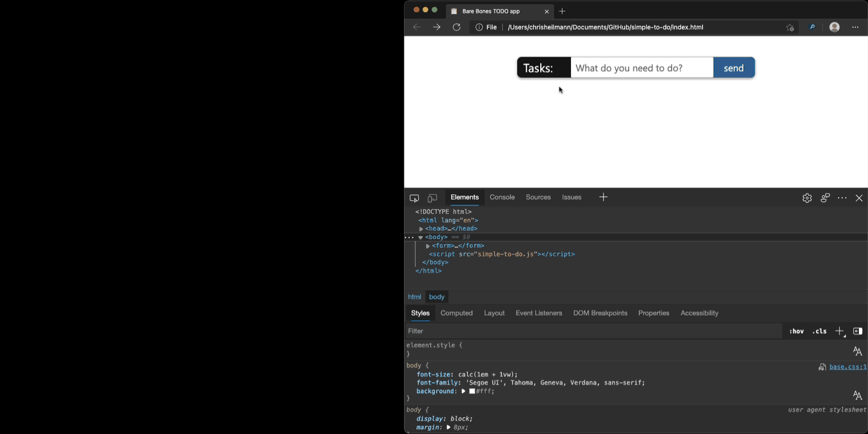Click the add new style rule plus icon
The height and width of the screenshot is (434, 868).
839,331
